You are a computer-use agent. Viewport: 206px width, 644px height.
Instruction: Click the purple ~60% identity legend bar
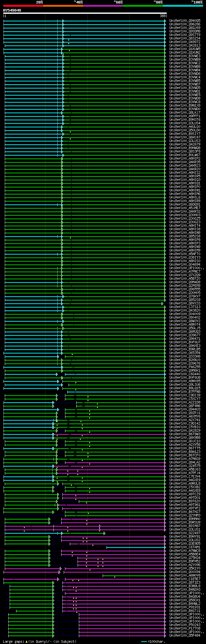(103, 6)
